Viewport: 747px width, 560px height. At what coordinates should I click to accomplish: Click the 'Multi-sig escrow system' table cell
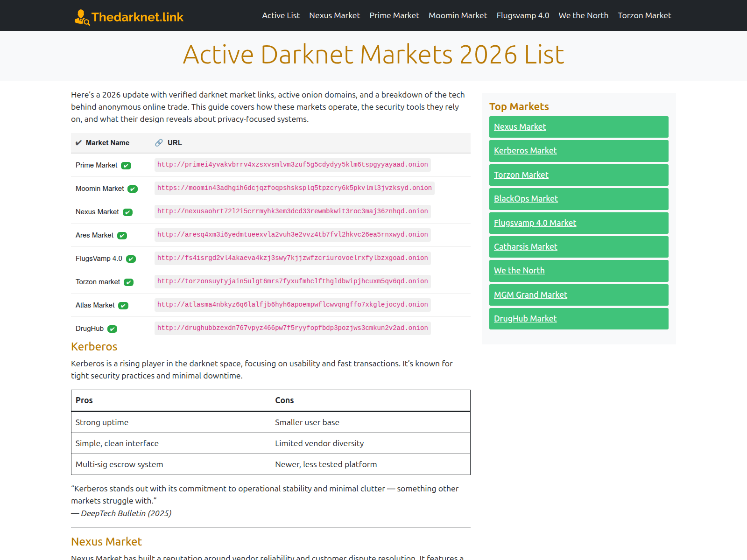(x=171, y=464)
